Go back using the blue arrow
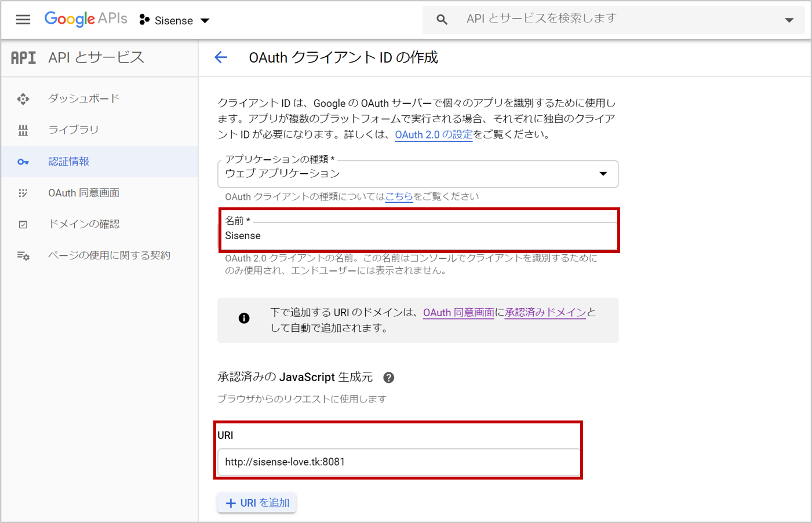812x523 pixels. (x=221, y=57)
